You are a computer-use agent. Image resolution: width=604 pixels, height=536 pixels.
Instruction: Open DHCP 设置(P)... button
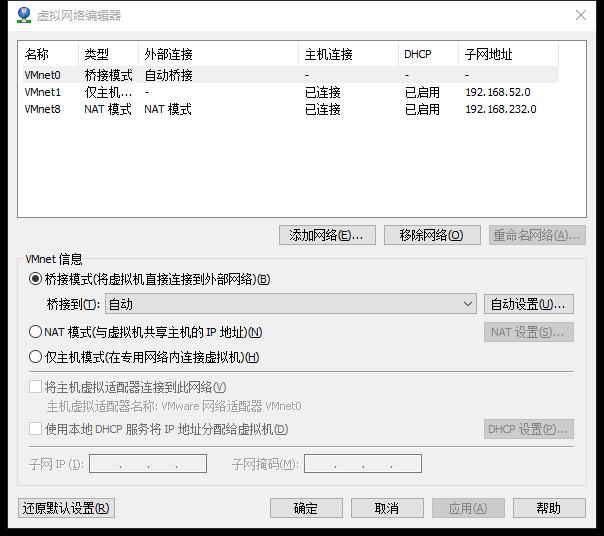528,429
